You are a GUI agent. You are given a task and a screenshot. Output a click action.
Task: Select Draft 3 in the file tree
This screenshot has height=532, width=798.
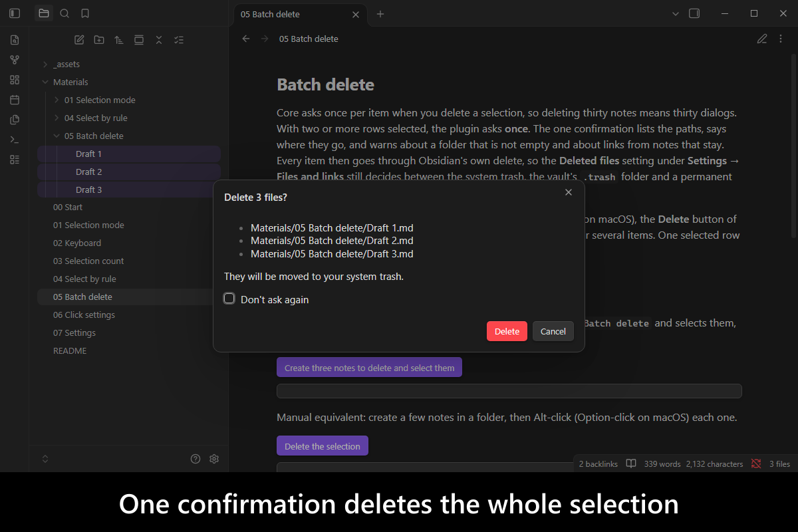(129, 190)
